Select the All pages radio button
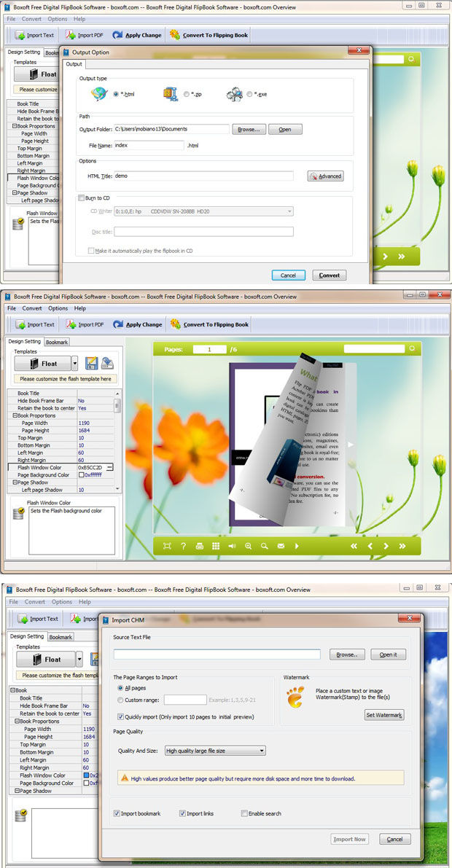The height and width of the screenshot is (868, 452). pos(120,687)
